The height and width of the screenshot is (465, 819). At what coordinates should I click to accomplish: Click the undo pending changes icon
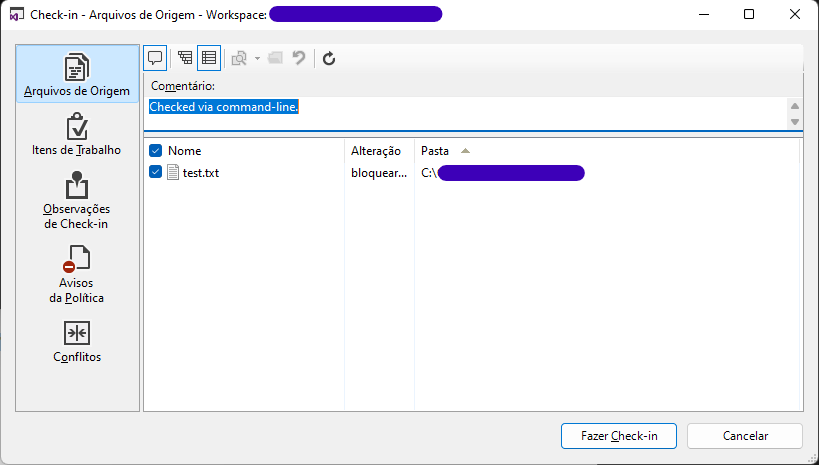pos(299,58)
